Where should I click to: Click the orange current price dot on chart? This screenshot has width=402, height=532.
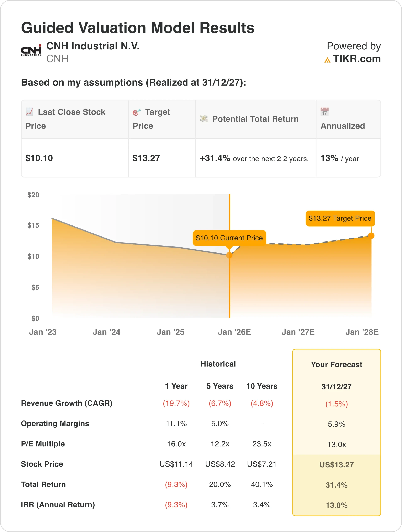[x=229, y=255]
